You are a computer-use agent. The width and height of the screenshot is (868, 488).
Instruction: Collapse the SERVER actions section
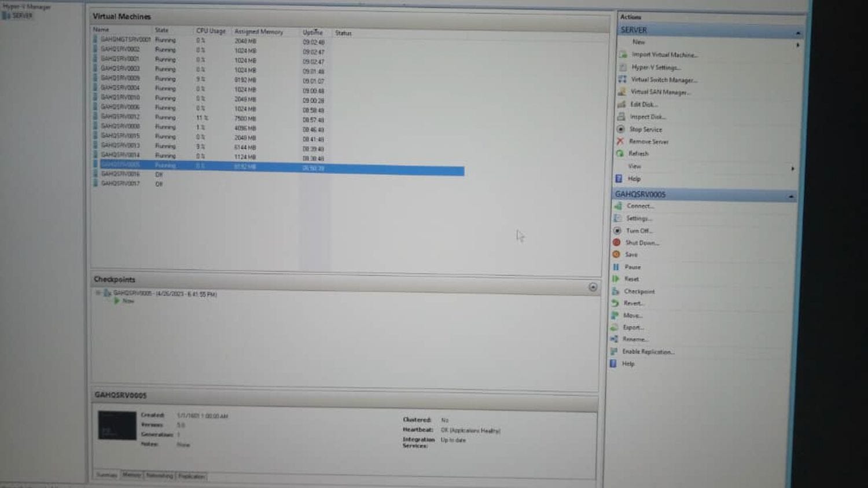pos(798,33)
